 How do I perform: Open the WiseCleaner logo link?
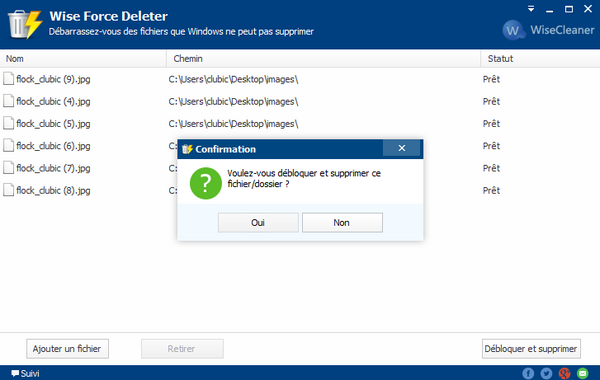(x=548, y=30)
